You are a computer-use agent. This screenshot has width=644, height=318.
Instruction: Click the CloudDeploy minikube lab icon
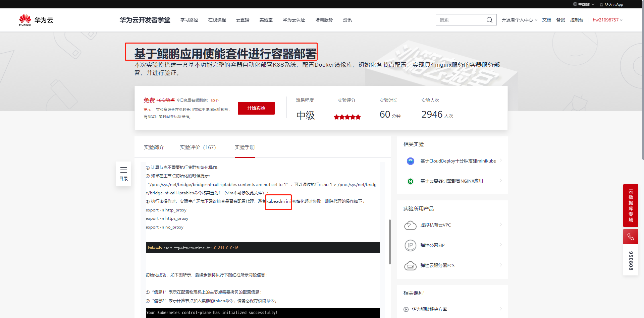pyautogui.click(x=410, y=161)
